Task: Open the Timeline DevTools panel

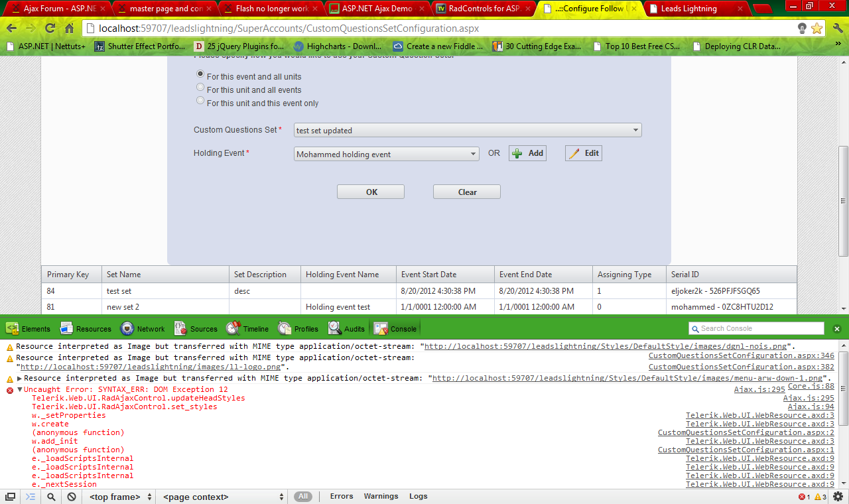Action: tap(247, 328)
